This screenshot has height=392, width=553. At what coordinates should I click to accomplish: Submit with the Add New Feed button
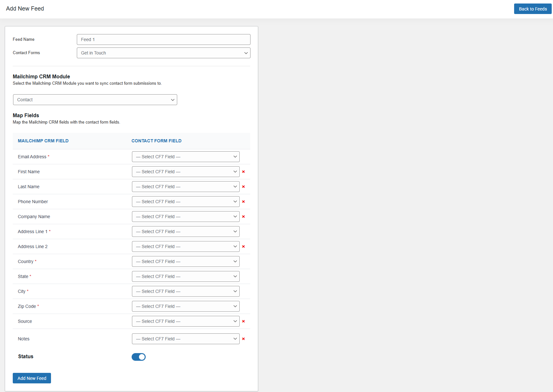coord(32,378)
